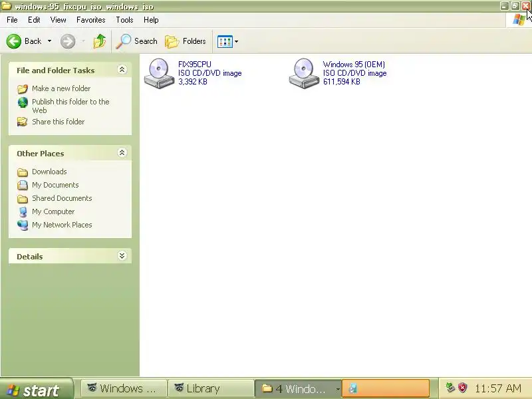
Task: Click the Publish to Web globe icon
Action: click(x=23, y=102)
